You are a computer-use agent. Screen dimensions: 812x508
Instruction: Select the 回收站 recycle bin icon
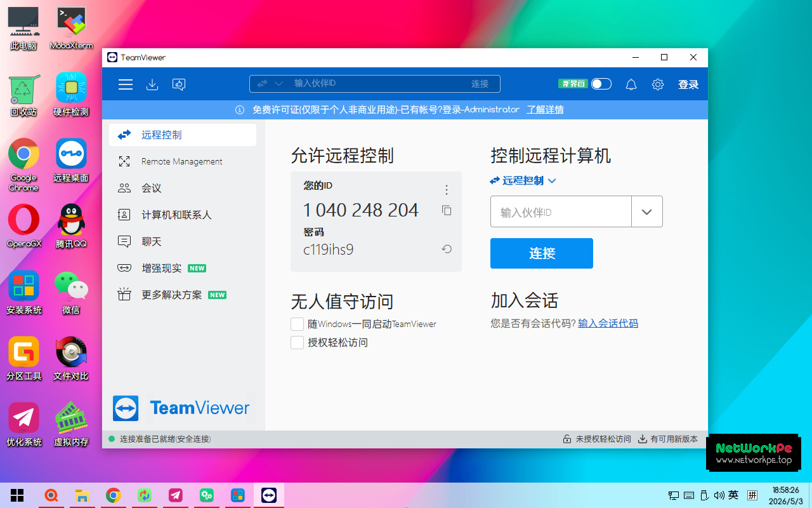click(x=23, y=95)
